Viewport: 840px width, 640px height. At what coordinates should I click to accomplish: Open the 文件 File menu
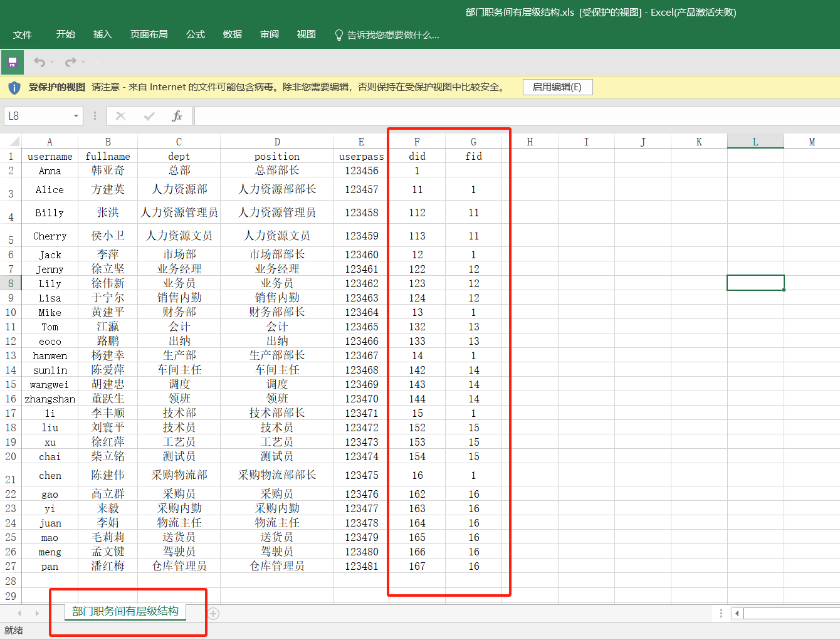23,34
